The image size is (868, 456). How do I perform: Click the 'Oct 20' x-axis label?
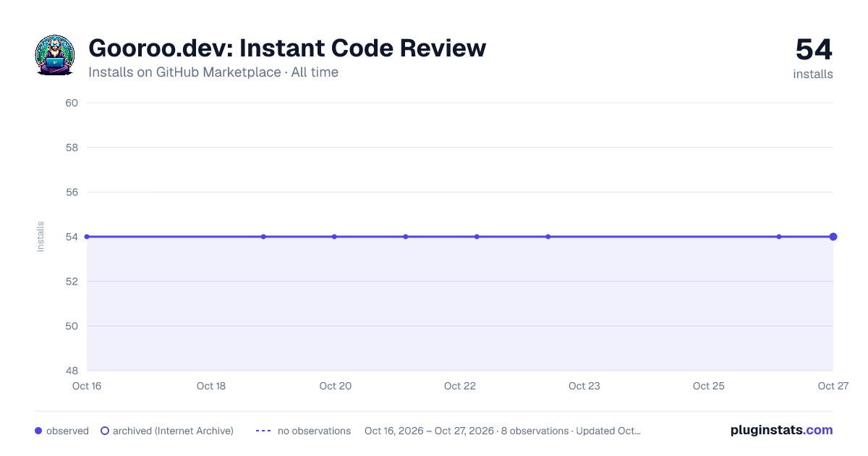336,386
